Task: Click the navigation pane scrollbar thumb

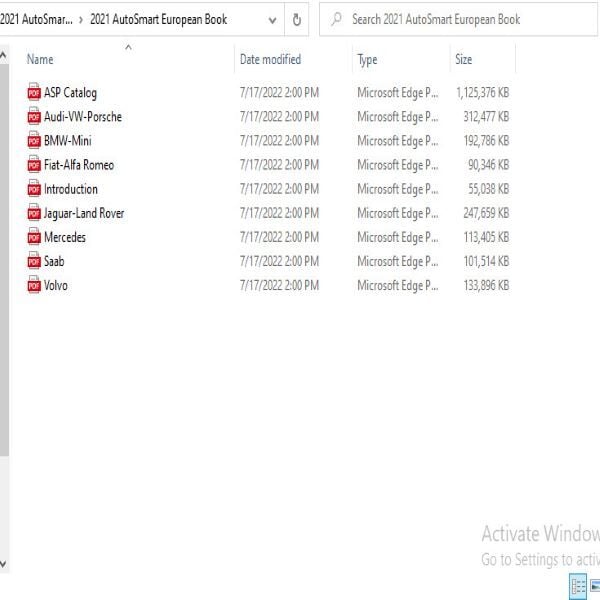Action: (x=4, y=260)
